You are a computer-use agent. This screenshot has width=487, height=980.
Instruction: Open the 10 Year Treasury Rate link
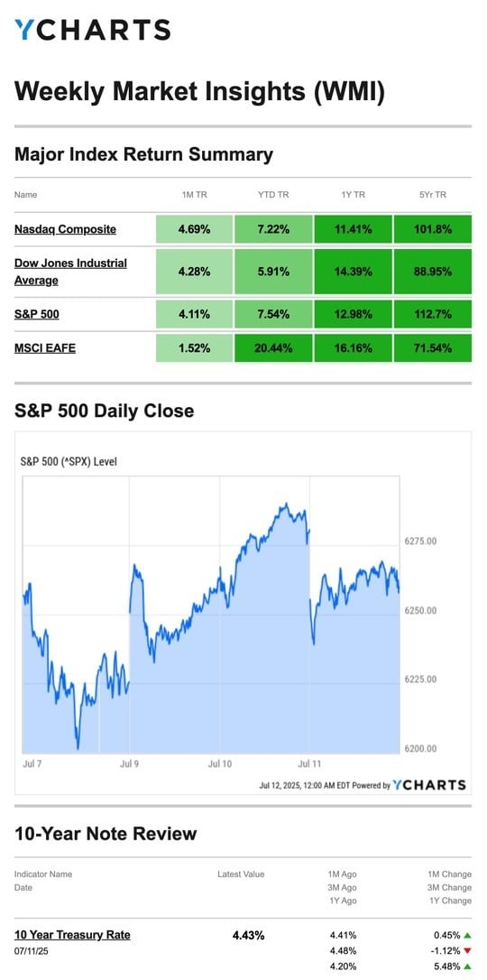click(x=72, y=935)
